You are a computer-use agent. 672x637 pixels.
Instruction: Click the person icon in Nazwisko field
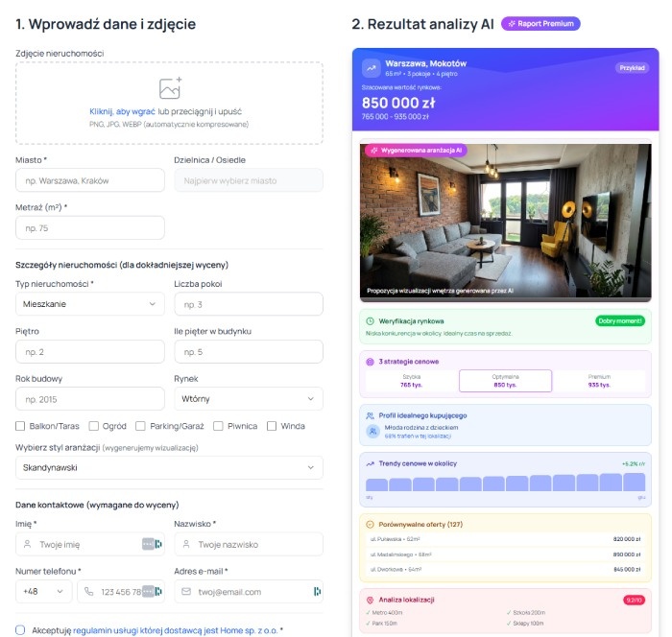[186, 544]
